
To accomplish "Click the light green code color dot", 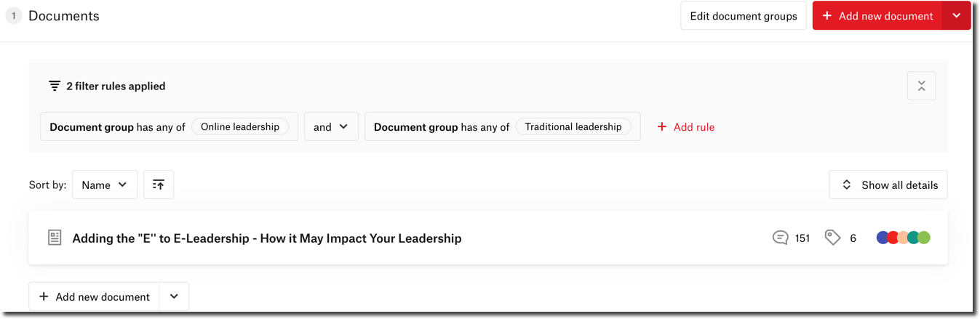I will click(x=925, y=238).
